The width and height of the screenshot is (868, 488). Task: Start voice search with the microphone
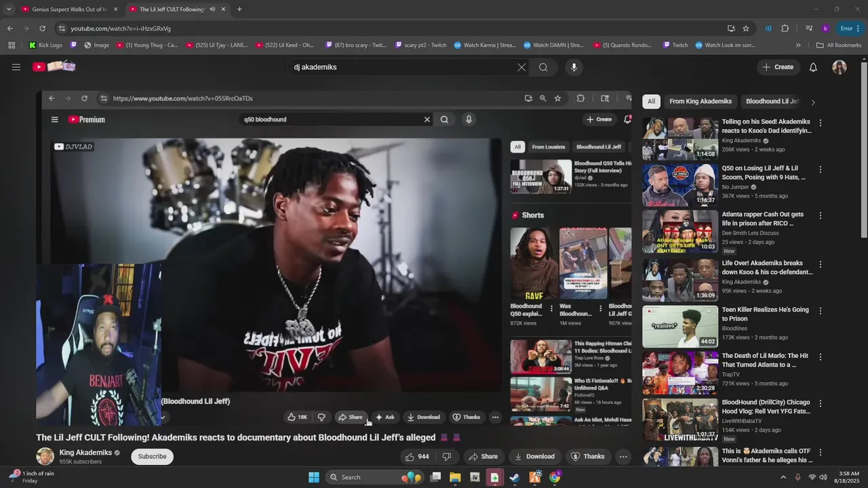[x=574, y=67]
